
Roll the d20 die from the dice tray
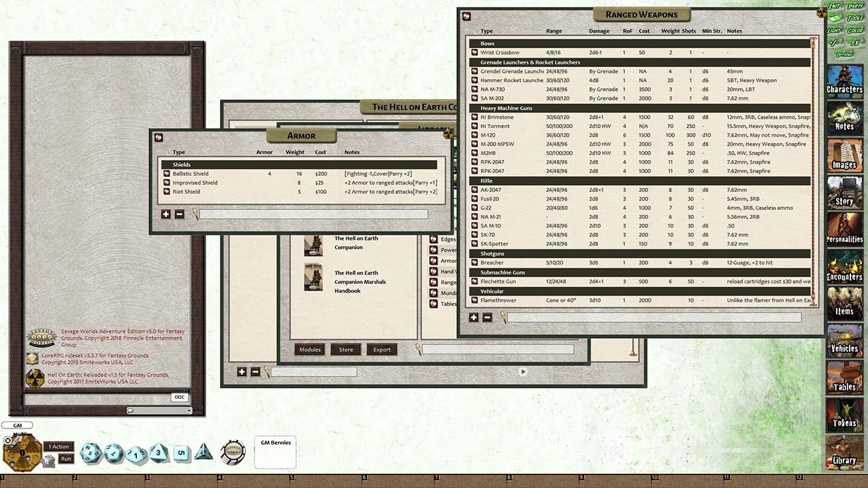[90, 453]
